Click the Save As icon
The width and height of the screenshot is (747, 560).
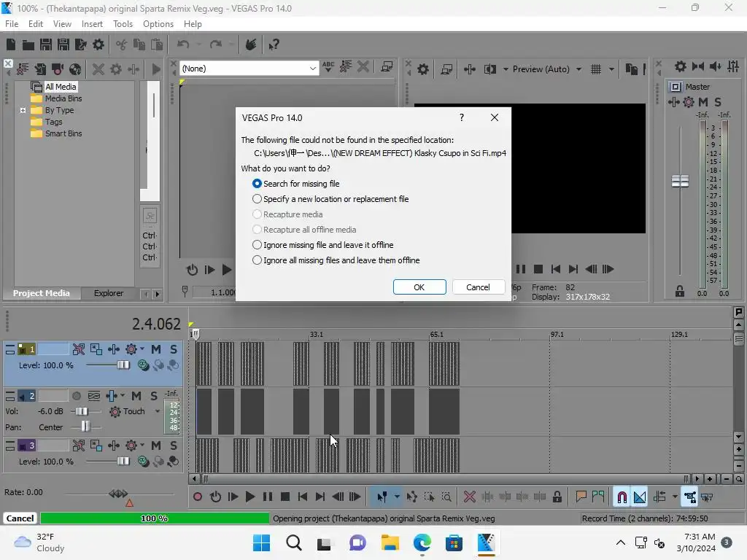pos(63,44)
